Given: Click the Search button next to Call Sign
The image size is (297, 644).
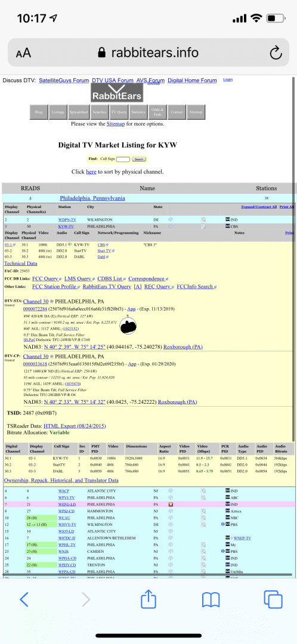Looking at the screenshot, I should (x=139, y=159).
